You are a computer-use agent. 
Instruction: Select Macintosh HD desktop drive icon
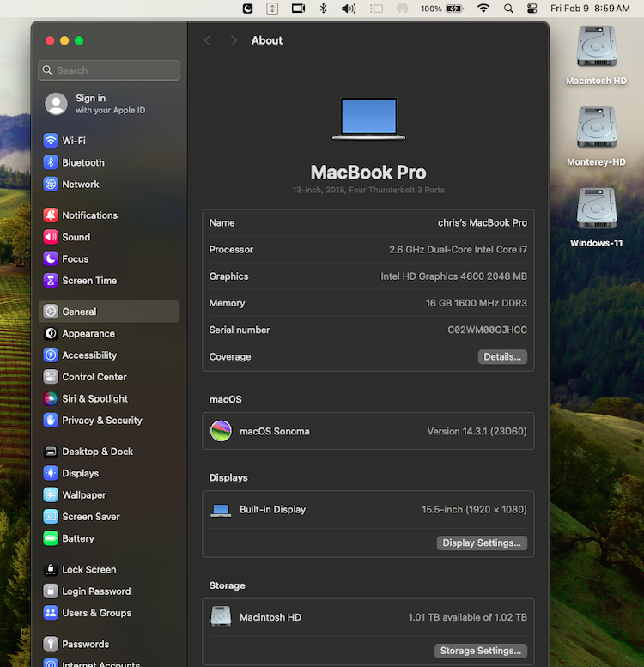click(597, 47)
